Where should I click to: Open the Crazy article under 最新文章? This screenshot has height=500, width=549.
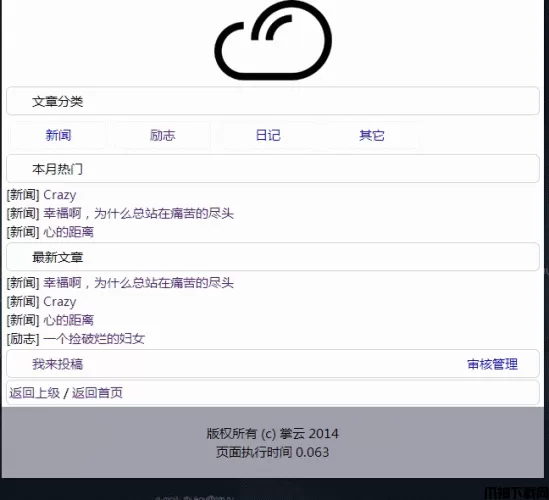pyautogui.click(x=60, y=302)
